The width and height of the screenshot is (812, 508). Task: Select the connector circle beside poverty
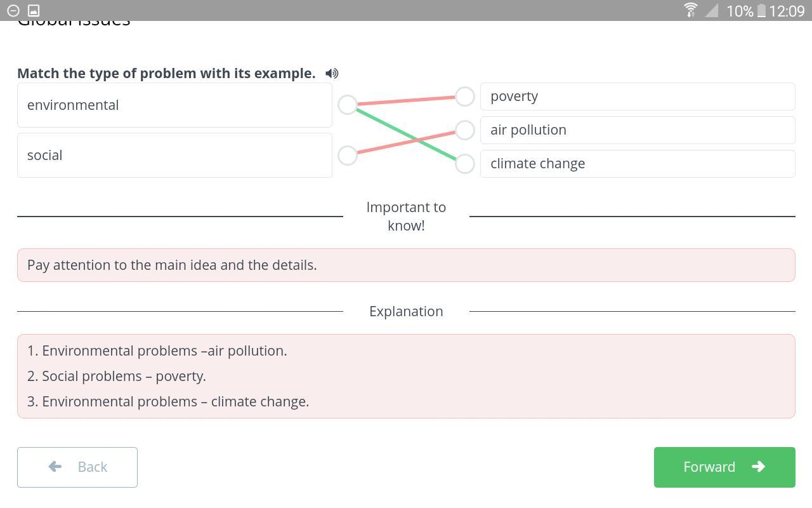coord(465,97)
